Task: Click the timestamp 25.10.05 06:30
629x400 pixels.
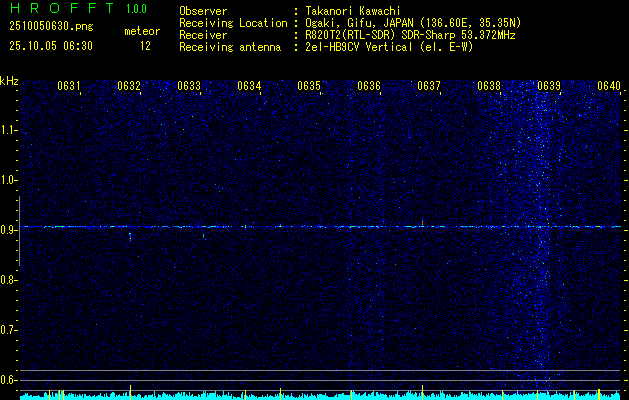Action: coord(51,46)
